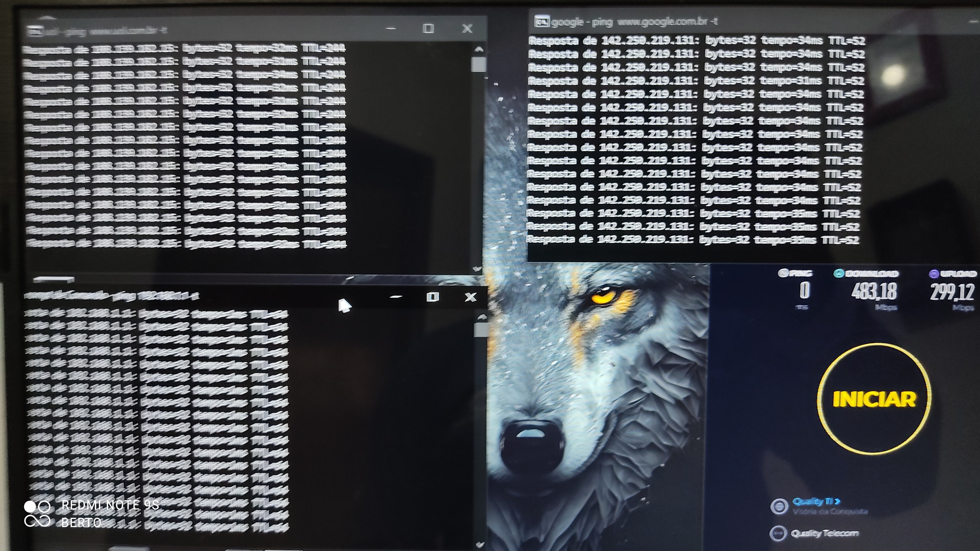Image resolution: width=980 pixels, height=551 pixels.
Task: Maximize the 192.168.1.1 ping window
Action: point(433,297)
